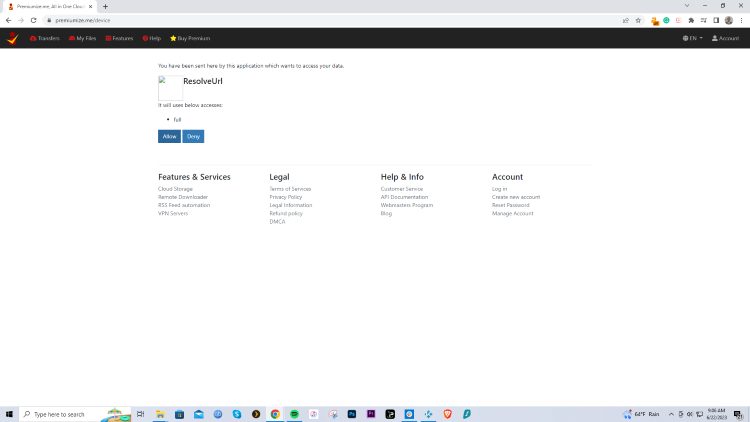Open the Extensions puzzle piece menu
The height and width of the screenshot is (422, 750).
pyautogui.click(x=691, y=20)
